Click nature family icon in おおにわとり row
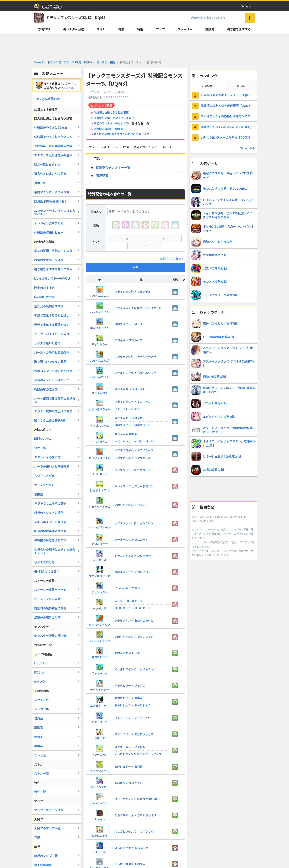Viewport: 289px width, 868px height. pyautogui.click(x=175, y=653)
